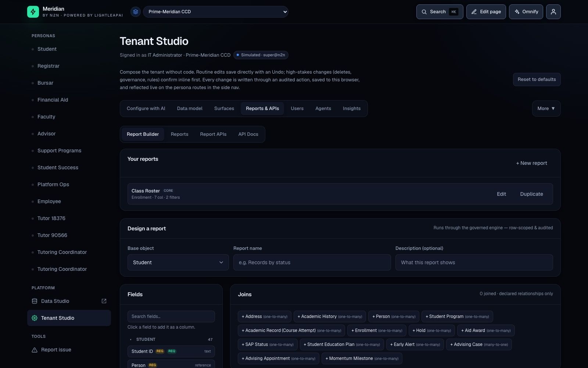The width and height of the screenshot is (588, 368).
Task: Click the layers stack icon beside tenant selector
Action: click(136, 12)
